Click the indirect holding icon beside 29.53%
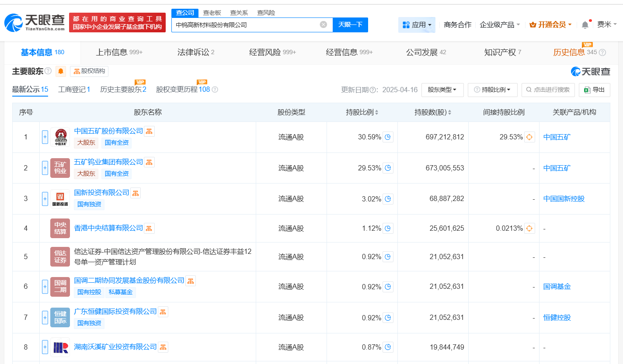Screen dimensions: 623x364 [x=529, y=137]
